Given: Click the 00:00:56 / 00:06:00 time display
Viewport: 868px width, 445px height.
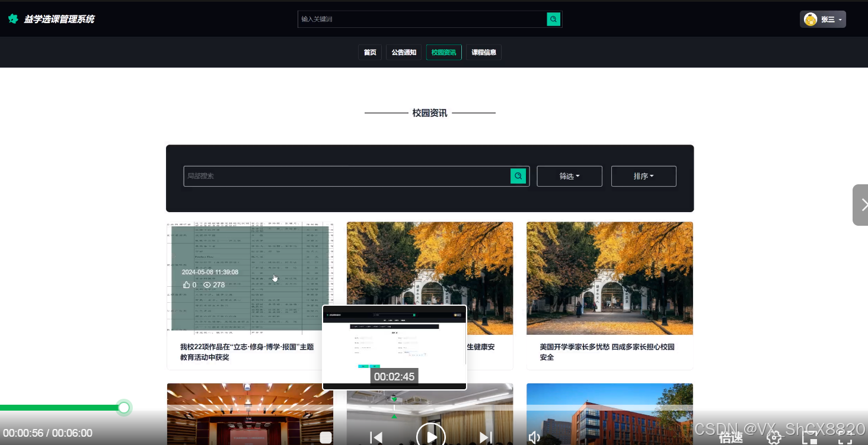Looking at the screenshot, I should (47, 433).
